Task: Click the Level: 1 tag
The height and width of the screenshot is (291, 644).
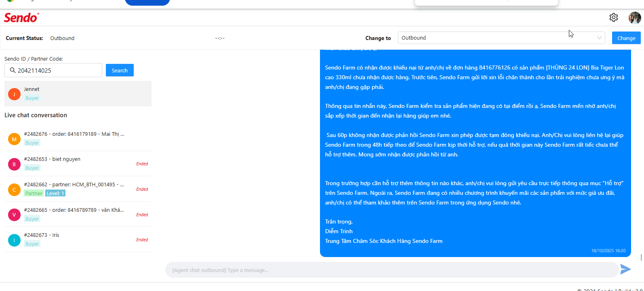Action: click(55, 193)
